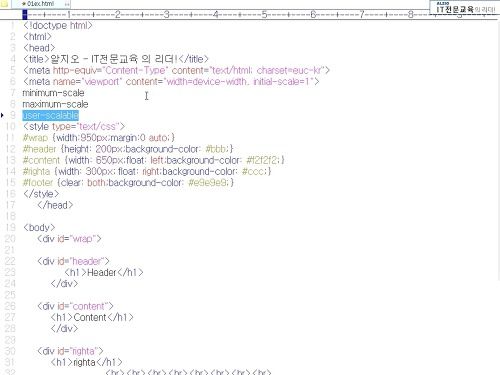This screenshot has height=375, width=500.
Task: Click the <body> tag on line 19
Action: (39, 228)
